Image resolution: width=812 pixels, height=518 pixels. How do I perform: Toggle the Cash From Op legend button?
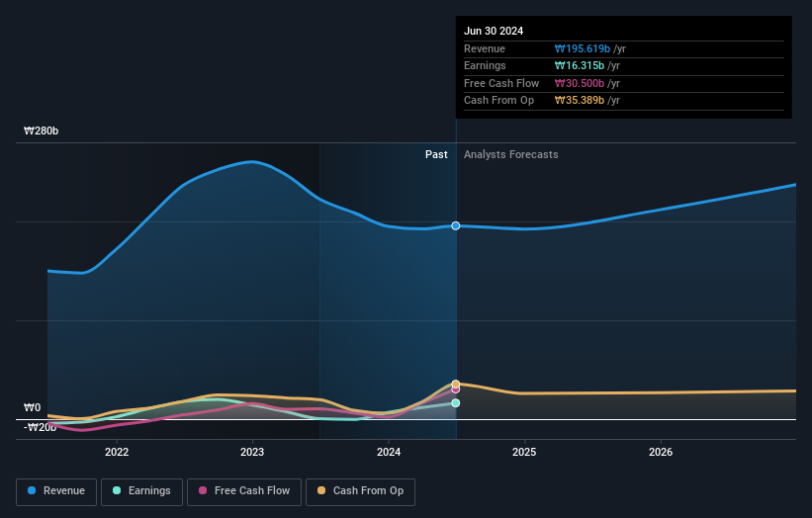click(360, 491)
